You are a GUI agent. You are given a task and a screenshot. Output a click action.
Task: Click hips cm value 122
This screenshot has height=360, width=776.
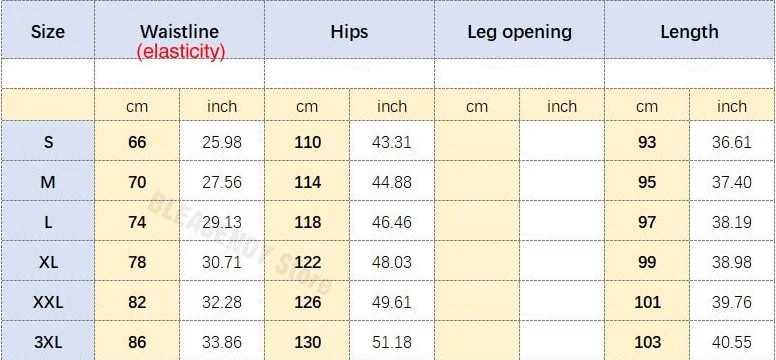[307, 262]
